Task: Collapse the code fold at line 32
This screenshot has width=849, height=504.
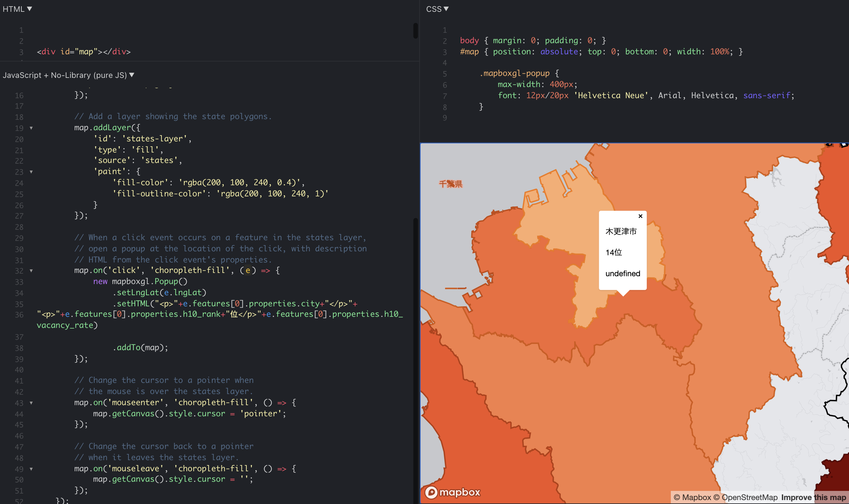Action: [x=31, y=271]
